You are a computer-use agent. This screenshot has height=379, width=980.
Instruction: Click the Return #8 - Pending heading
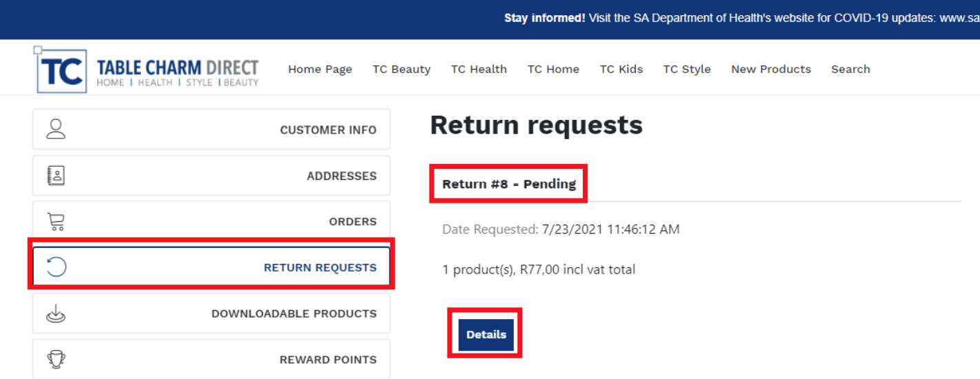tap(508, 184)
